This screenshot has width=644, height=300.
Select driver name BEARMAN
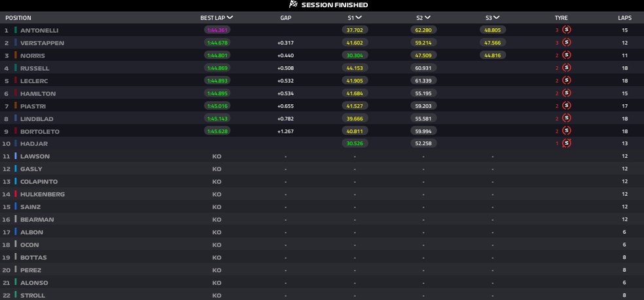coord(37,219)
